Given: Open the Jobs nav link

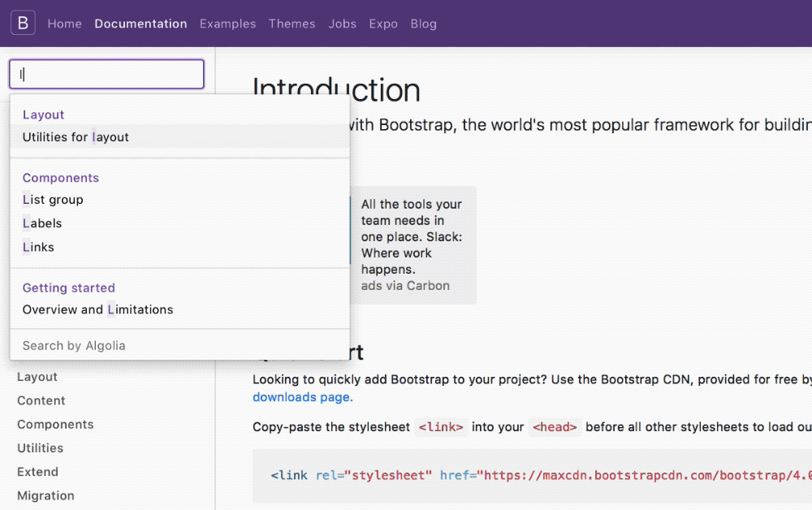Looking at the screenshot, I should click(x=343, y=24).
